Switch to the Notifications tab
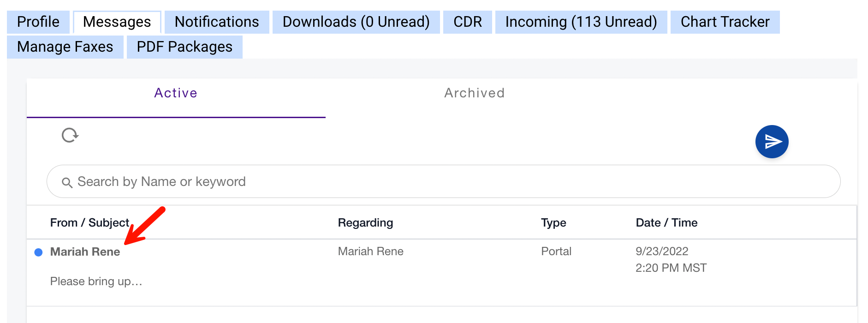 pos(216,22)
